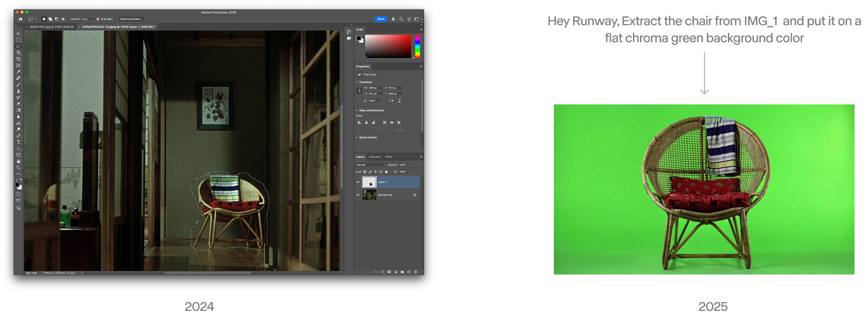Select the Eraser tool

(18, 104)
